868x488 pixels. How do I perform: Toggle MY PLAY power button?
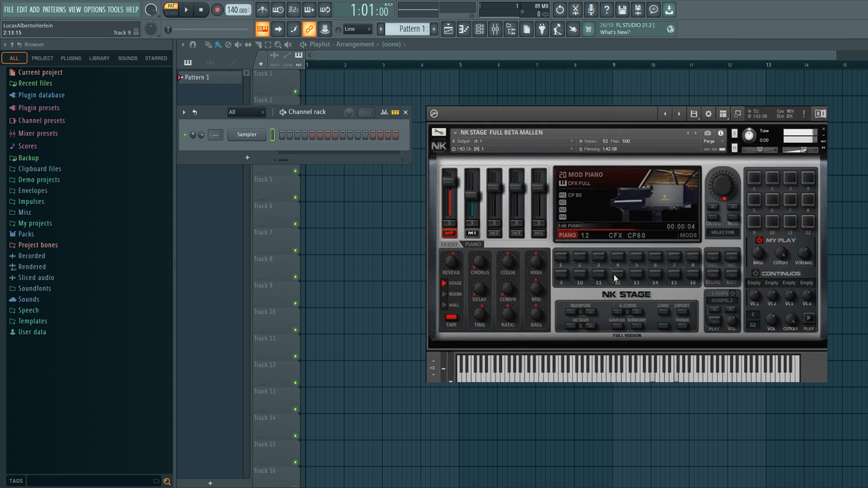coord(759,240)
